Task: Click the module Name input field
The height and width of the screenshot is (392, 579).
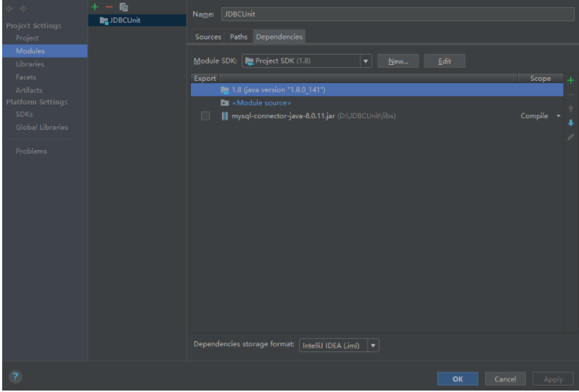Action: click(x=398, y=14)
